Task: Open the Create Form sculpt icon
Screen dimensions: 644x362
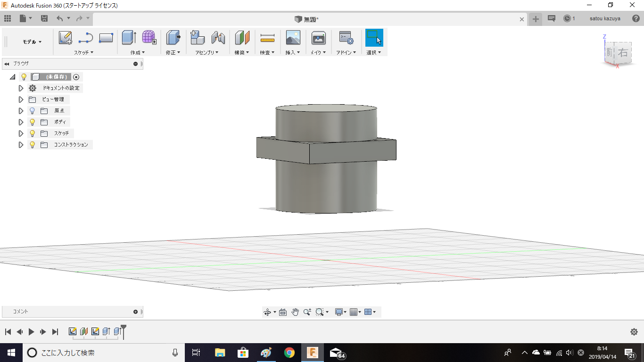Action: coord(149,38)
